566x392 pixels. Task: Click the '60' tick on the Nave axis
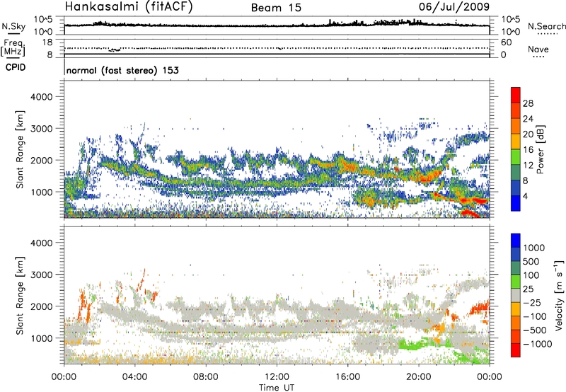(x=506, y=42)
